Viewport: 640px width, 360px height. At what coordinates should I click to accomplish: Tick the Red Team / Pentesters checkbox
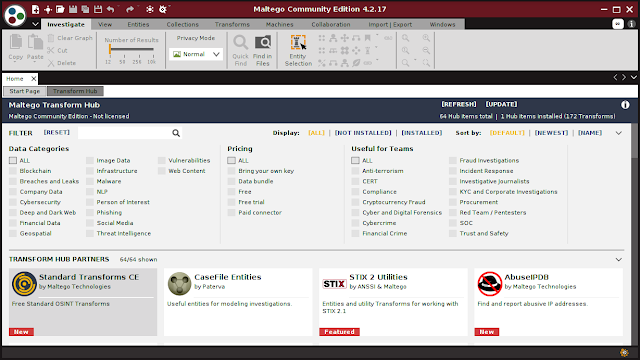pyautogui.click(x=453, y=213)
